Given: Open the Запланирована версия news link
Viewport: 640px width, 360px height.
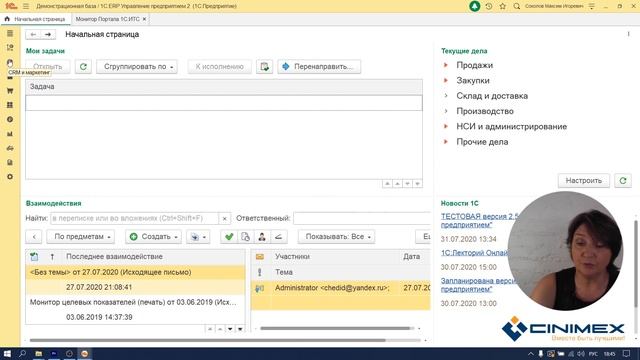Looking at the screenshot, I should pyautogui.click(x=478, y=285).
